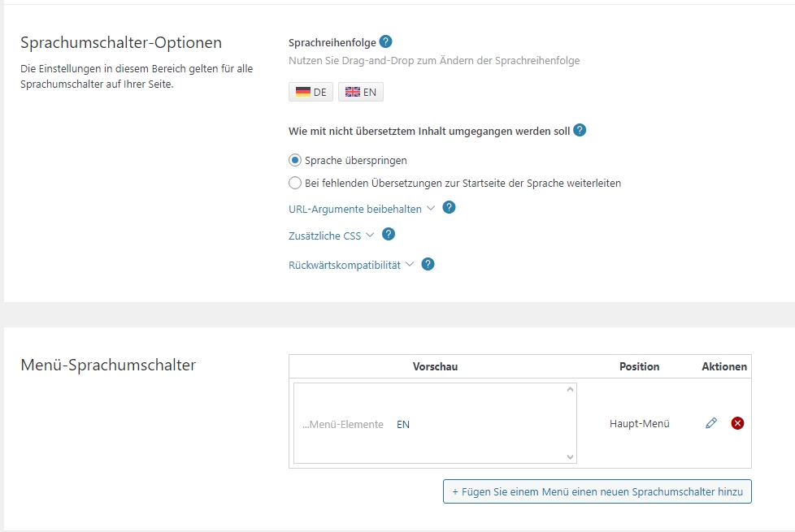Click the UK flag icon

[352, 92]
